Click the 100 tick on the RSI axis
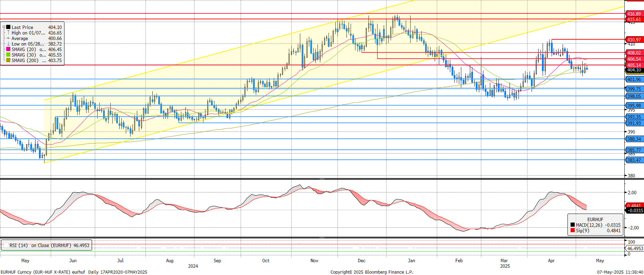Image resolution: width=644 pixels, height=275 pixels. (631, 242)
